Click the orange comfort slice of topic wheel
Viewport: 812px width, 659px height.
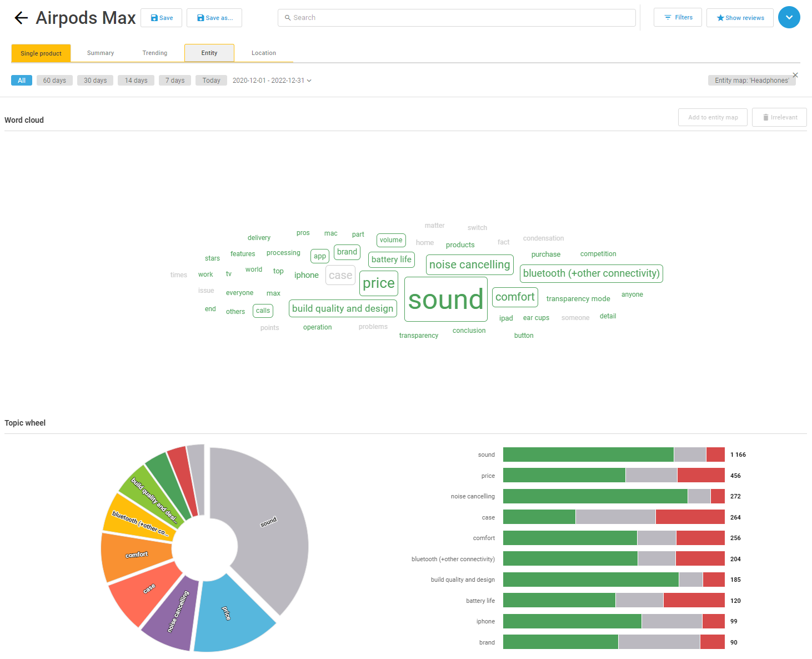[136, 556]
